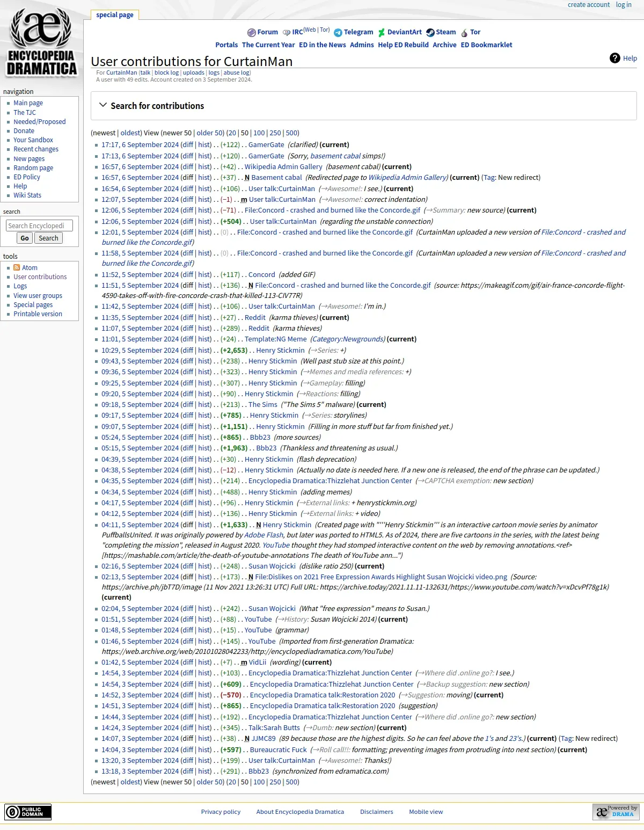644x830 pixels.
Task: Open the ED Bookmarklet link
Action: [x=486, y=45]
